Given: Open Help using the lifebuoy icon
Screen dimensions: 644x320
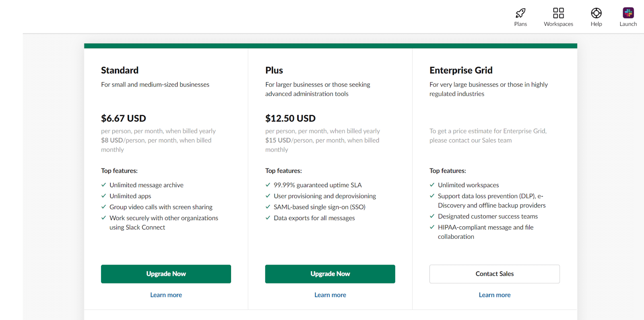Looking at the screenshot, I should click(x=596, y=13).
